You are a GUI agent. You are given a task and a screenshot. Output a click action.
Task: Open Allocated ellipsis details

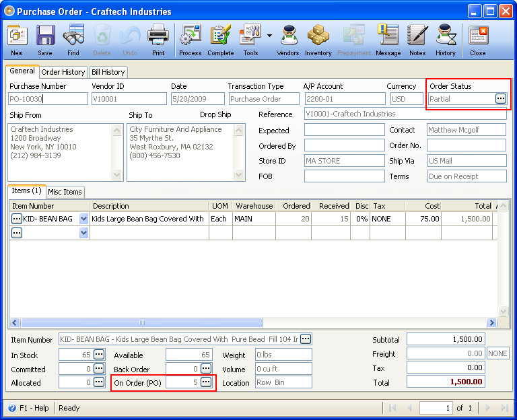click(99, 382)
